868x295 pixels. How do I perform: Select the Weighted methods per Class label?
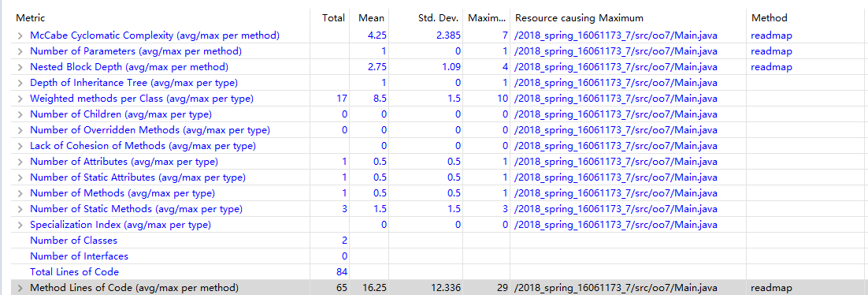tap(142, 99)
